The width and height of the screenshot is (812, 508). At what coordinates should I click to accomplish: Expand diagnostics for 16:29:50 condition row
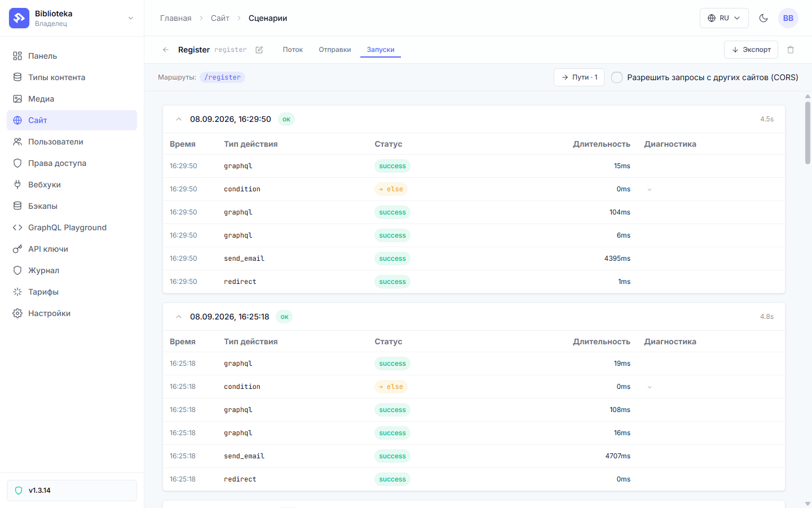(650, 190)
